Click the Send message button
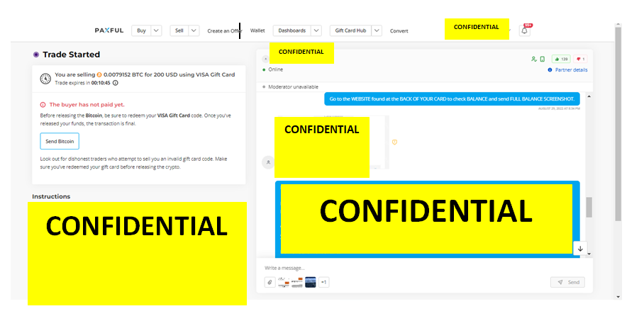Screen dimensions: 644x316 click(x=567, y=283)
